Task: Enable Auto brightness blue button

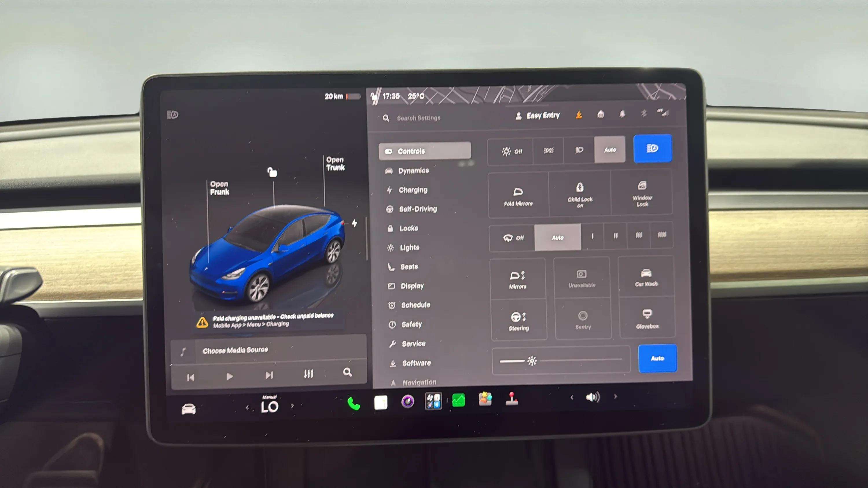Action: (657, 358)
